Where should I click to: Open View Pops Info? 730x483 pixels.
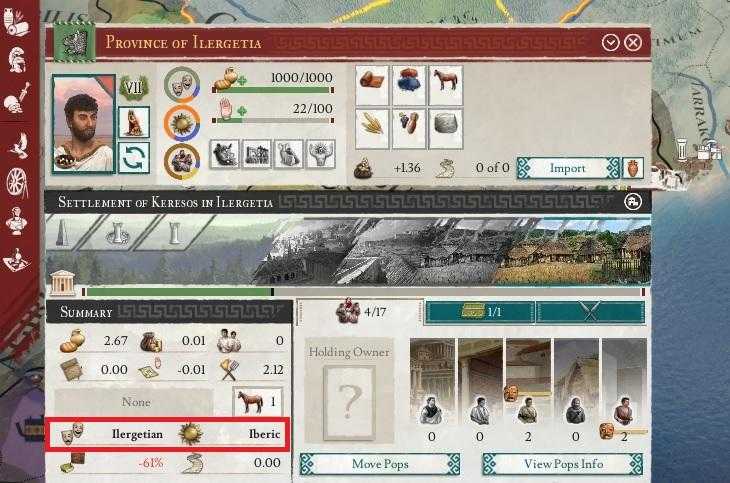coord(562,464)
